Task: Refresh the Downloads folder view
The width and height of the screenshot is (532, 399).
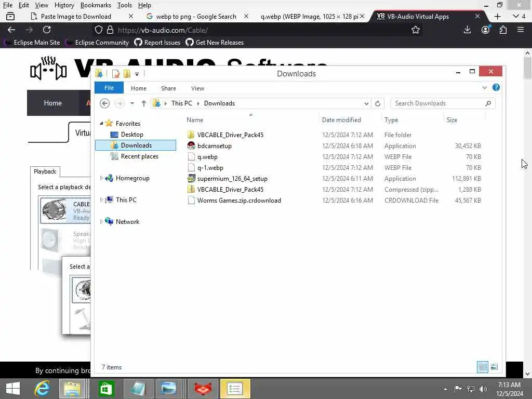Action: (378, 103)
